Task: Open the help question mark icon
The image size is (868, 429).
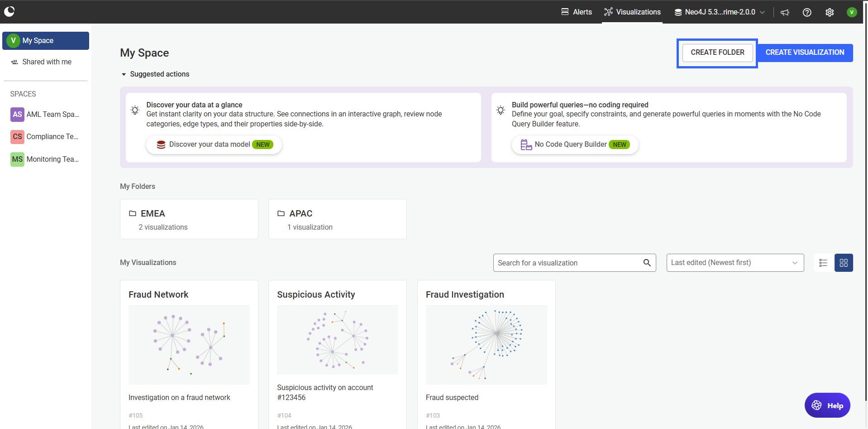Action: [807, 12]
